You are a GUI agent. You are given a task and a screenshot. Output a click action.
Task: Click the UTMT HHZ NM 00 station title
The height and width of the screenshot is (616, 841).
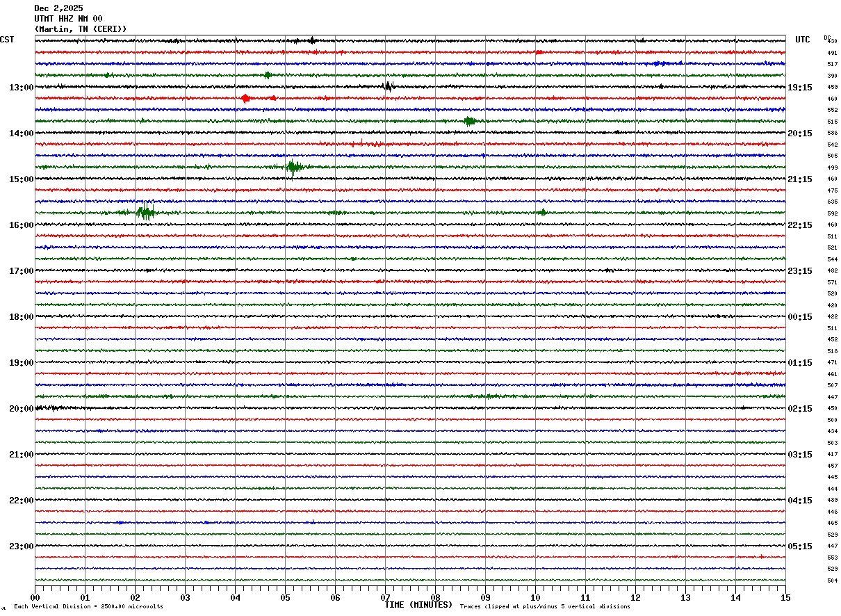pos(68,19)
